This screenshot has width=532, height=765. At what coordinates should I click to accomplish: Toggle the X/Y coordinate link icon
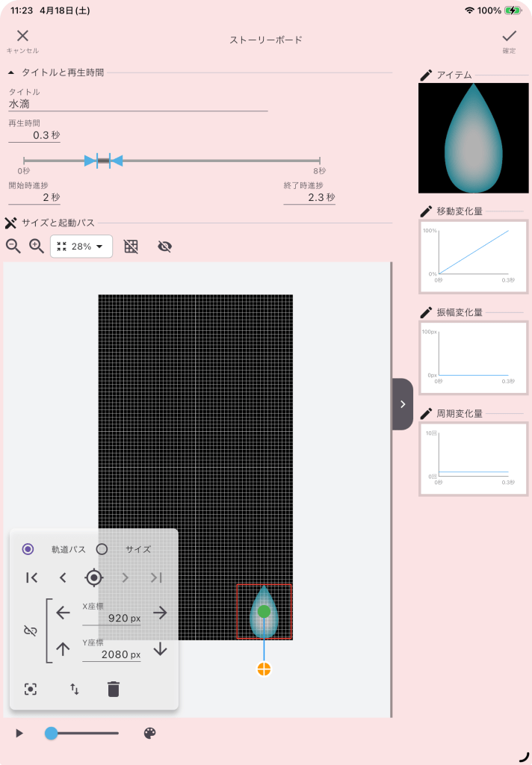click(x=30, y=631)
